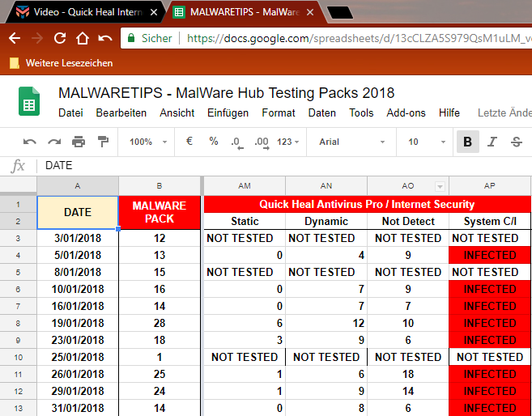
Task: Toggle italic formatting
Action: click(492, 142)
